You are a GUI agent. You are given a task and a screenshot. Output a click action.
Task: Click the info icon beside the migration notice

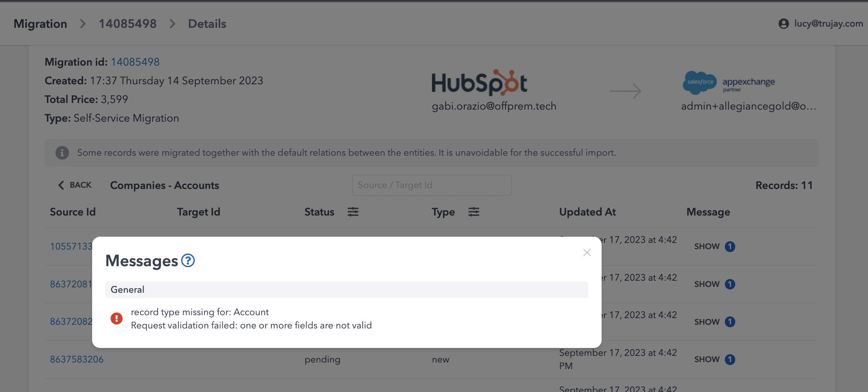62,152
